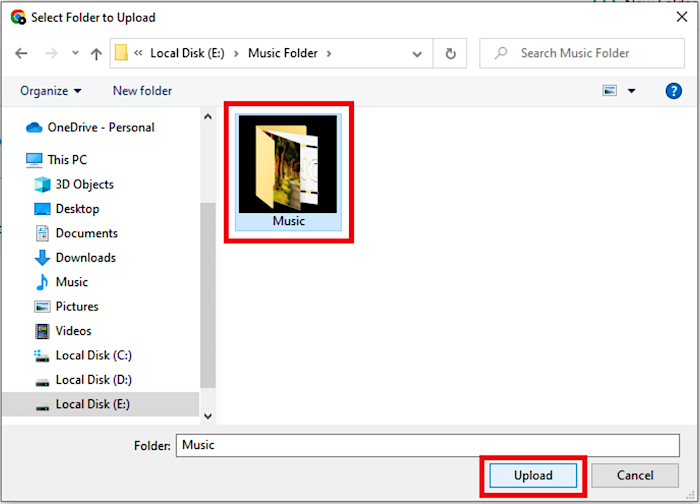Select Local Disk (C:) drive
The height and width of the screenshot is (504, 700).
tap(93, 355)
